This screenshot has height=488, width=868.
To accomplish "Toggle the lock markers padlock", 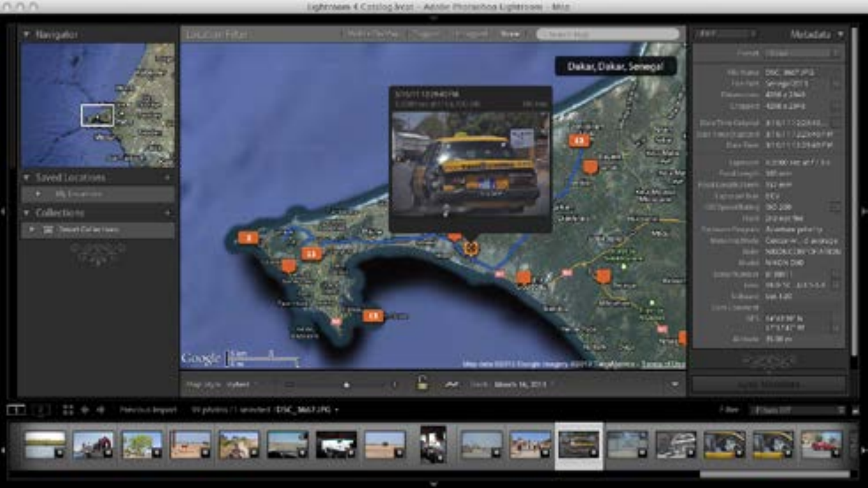I will [422, 384].
